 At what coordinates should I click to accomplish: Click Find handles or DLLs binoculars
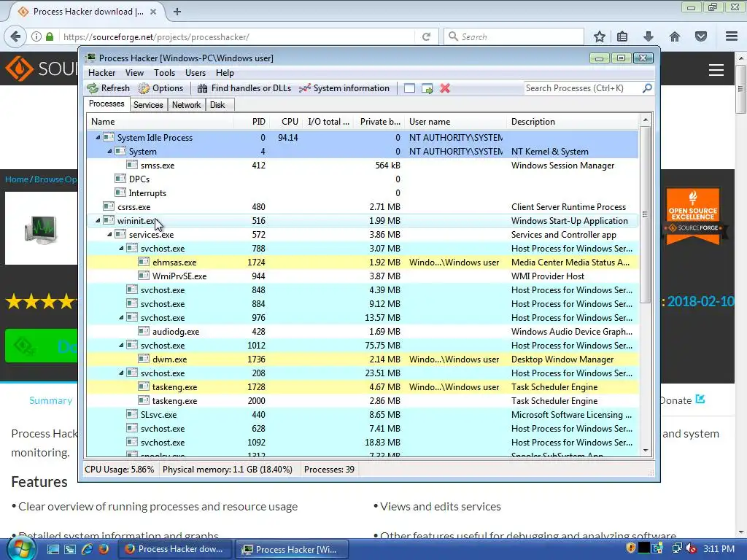click(203, 88)
